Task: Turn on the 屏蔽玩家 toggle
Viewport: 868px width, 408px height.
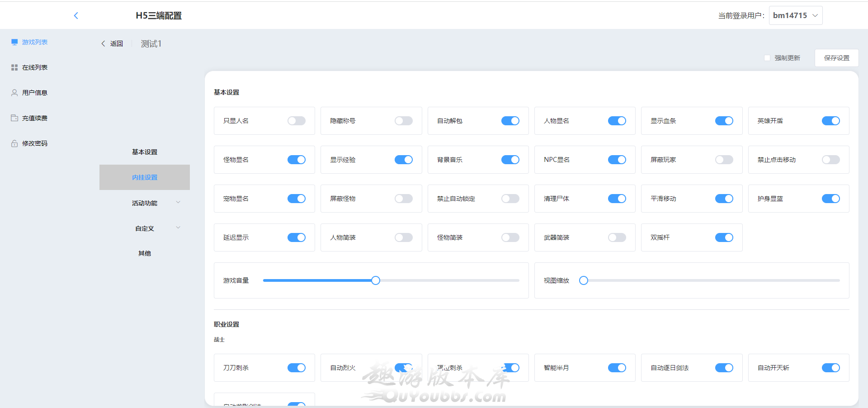Action: click(x=724, y=160)
